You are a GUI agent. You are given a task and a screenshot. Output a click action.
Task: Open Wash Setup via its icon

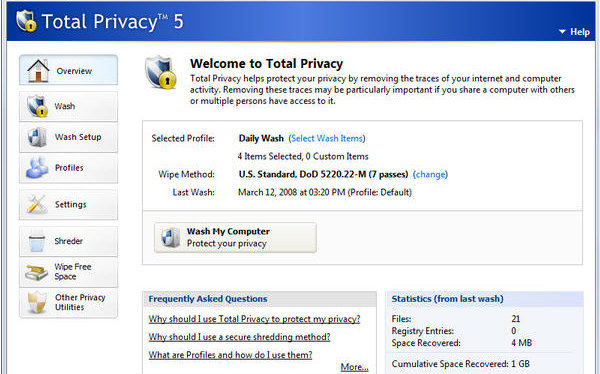click(37, 137)
